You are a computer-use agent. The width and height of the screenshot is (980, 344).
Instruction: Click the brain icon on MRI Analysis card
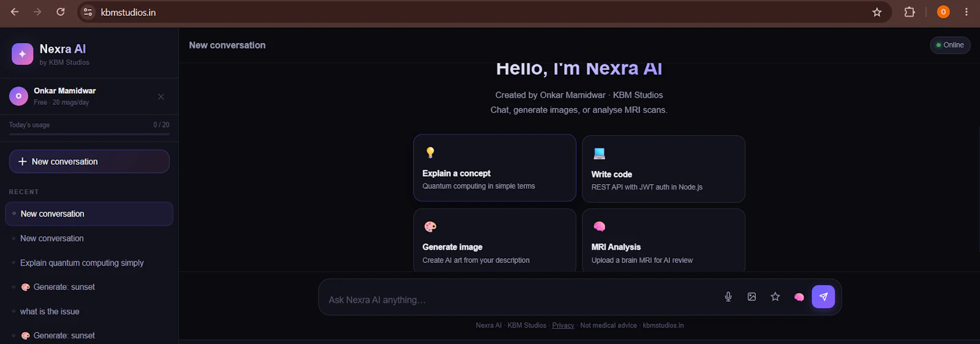599,227
